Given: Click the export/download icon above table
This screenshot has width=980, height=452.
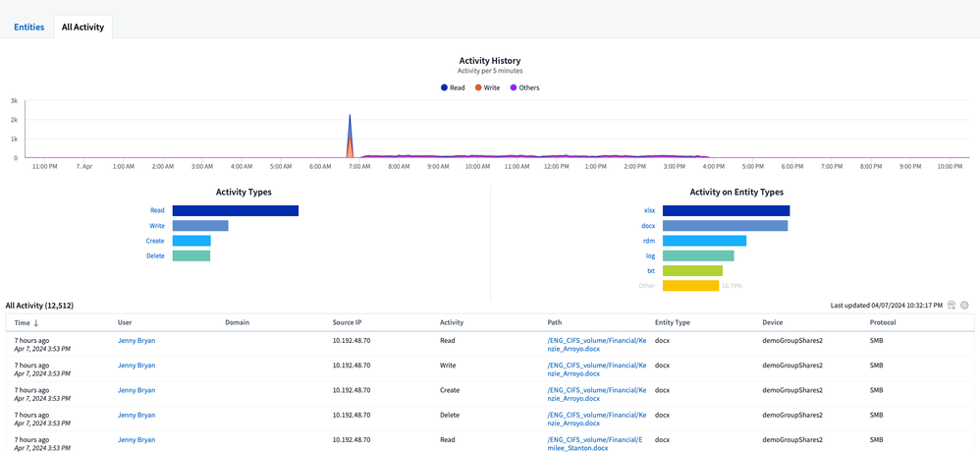Looking at the screenshot, I should coord(952,306).
